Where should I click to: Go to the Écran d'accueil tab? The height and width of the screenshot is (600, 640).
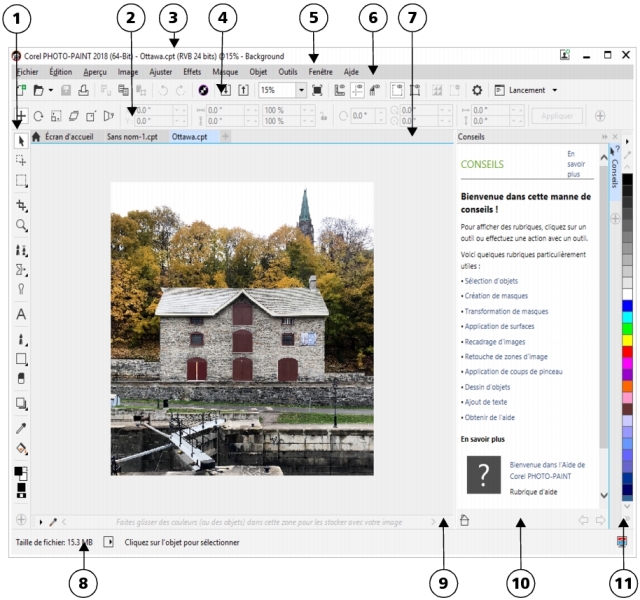pos(73,136)
